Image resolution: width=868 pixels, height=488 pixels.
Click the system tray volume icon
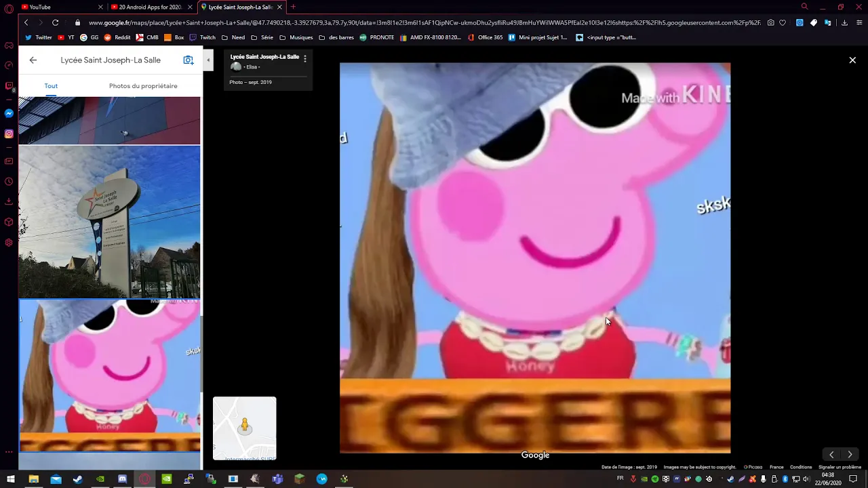[806, 479]
